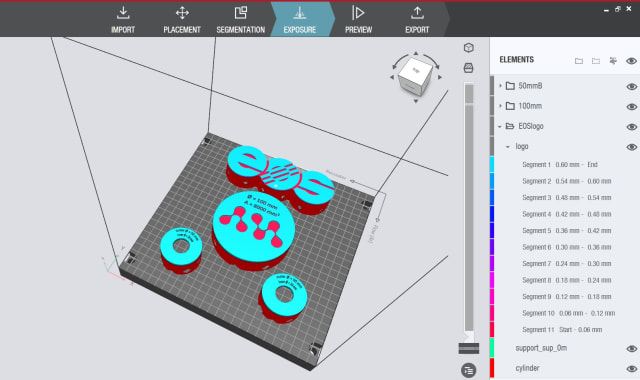The image size is (640, 380).
Task: Click the layer list icon below slider
Action: (x=469, y=370)
